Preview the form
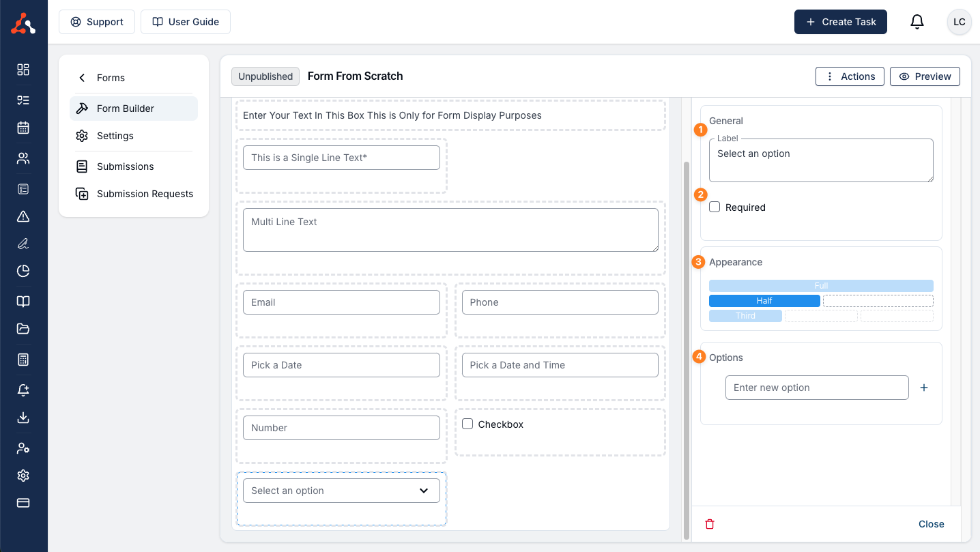Image resolution: width=980 pixels, height=552 pixels. click(925, 76)
